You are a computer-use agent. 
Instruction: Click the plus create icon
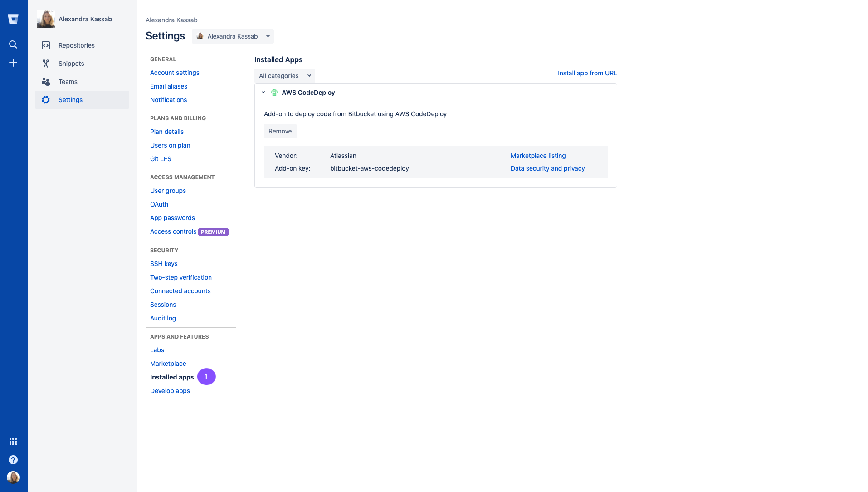coord(13,63)
